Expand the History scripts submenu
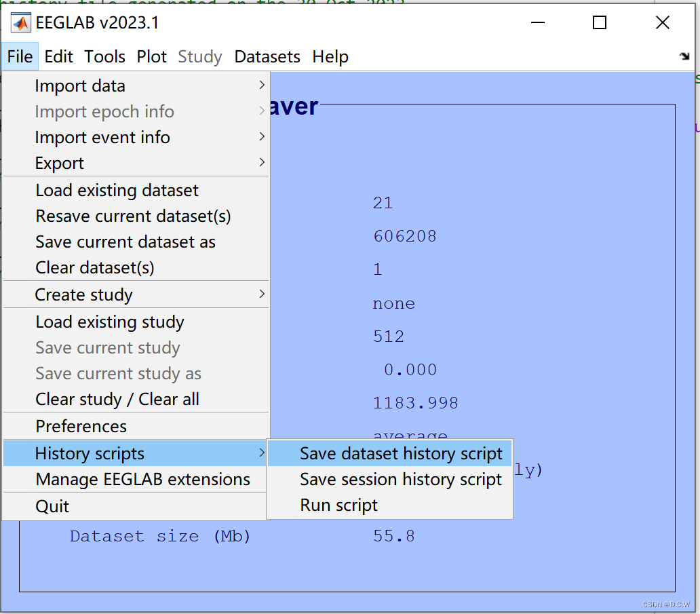 [135, 453]
